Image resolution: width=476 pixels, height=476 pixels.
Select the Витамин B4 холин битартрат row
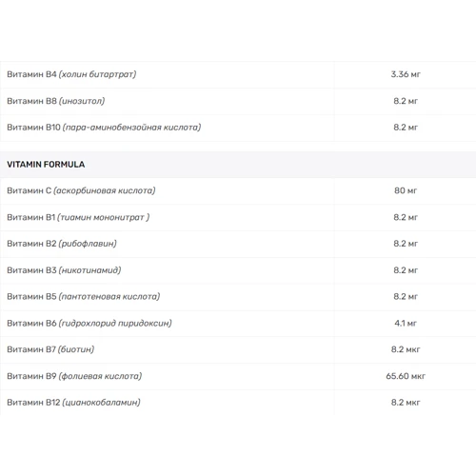click(x=238, y=74)
